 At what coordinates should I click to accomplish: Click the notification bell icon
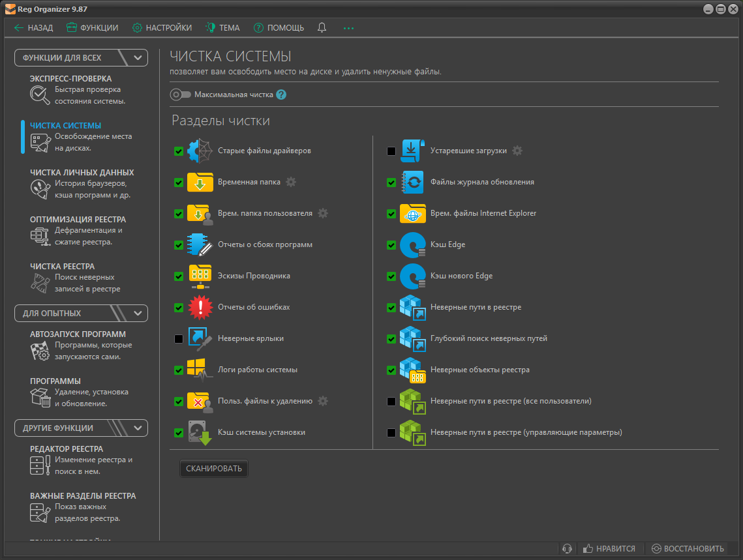322,28
